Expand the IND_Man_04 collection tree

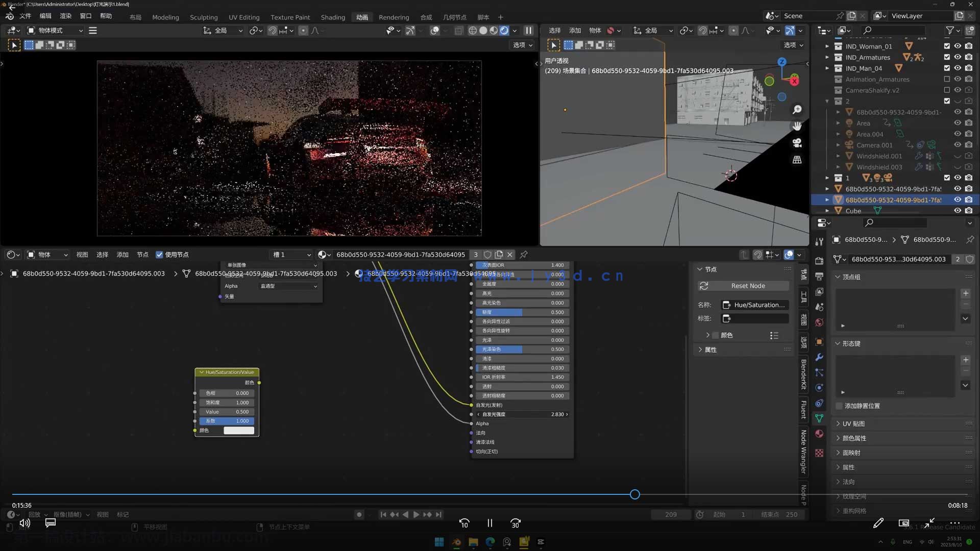[827, 68]
